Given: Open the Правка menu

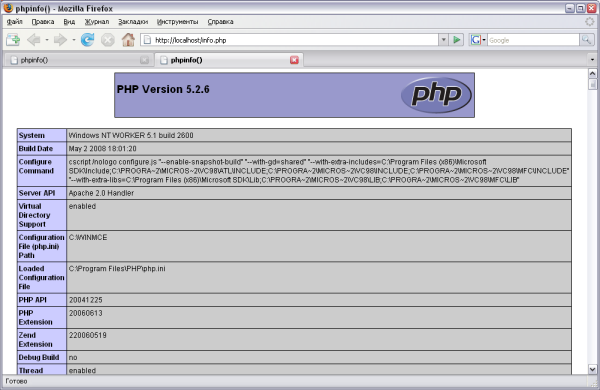Looking at the screenshot, I should (42, 22).
